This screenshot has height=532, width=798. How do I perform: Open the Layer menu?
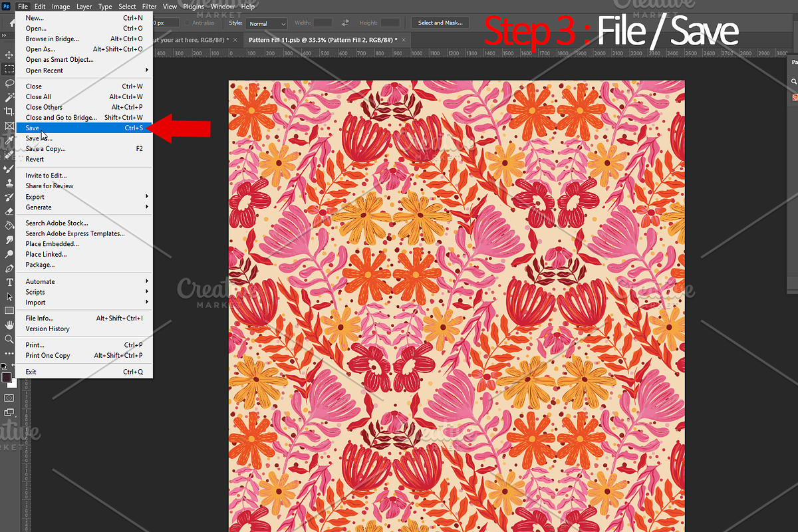point(84,6)
